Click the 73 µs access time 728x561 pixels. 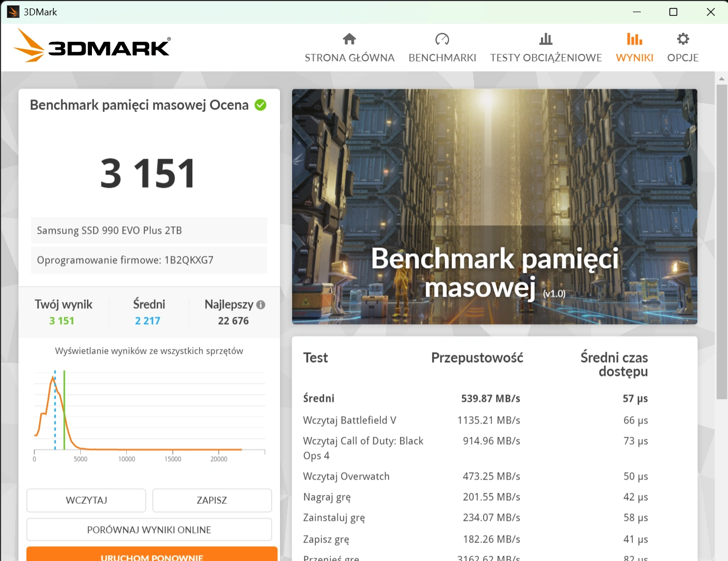tap(636, 441)
